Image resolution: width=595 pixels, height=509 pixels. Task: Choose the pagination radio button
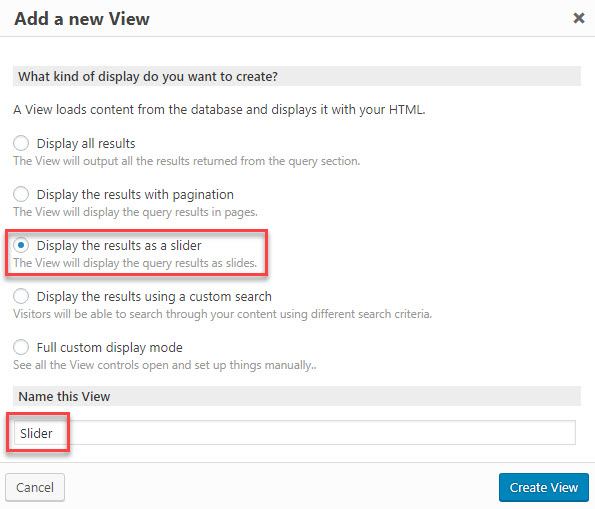[x=21, y=194]
